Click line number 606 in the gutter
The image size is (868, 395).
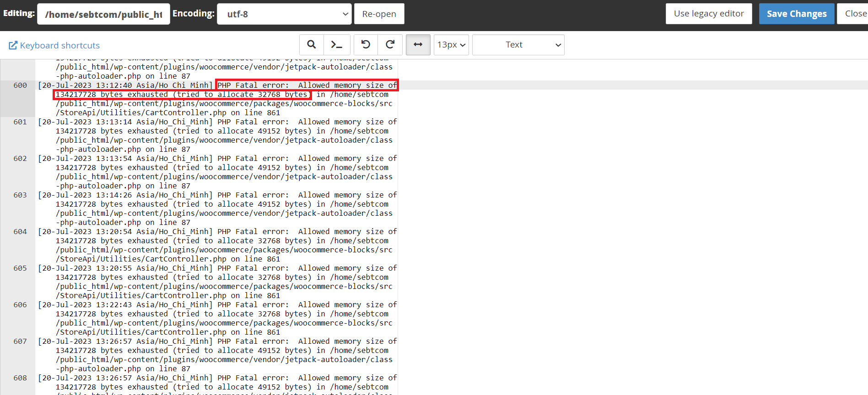point(20,305)
